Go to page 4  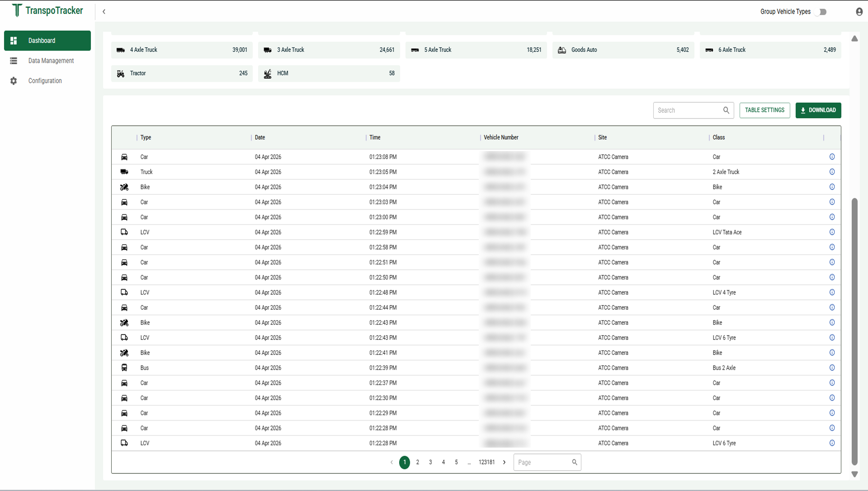[443, 462]
